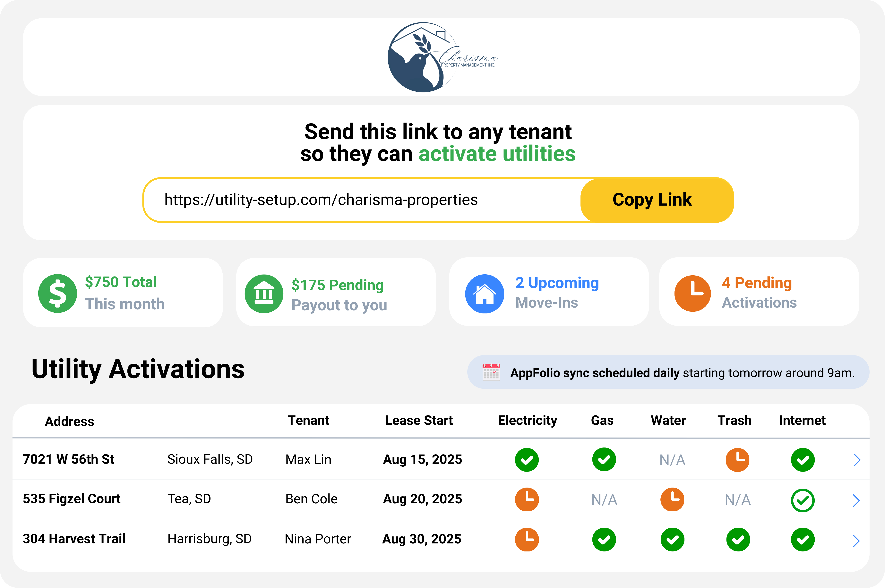Click Trash checkmark for 304 Harvest Trail
885x588 pixels.
coord(738,540)
